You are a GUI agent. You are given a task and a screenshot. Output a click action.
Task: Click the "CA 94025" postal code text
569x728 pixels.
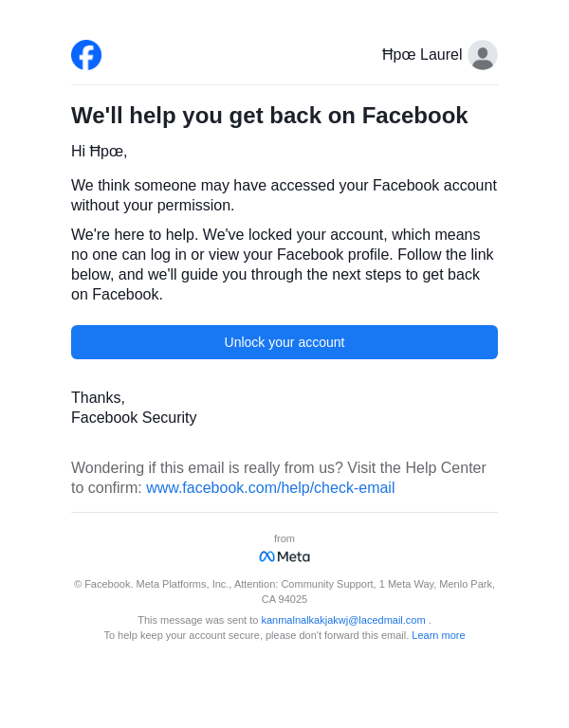coord(284,599)
